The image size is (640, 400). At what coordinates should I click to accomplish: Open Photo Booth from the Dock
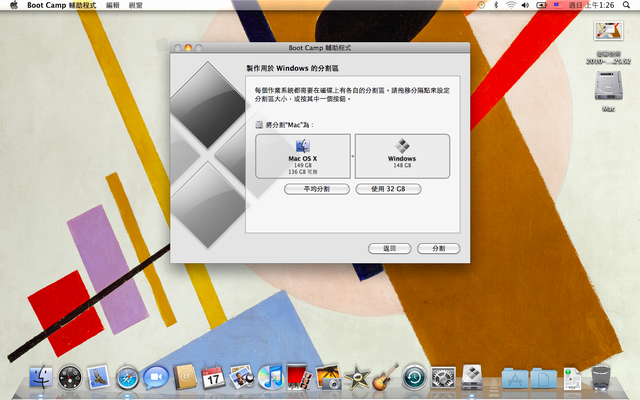[x=299, y=378]
